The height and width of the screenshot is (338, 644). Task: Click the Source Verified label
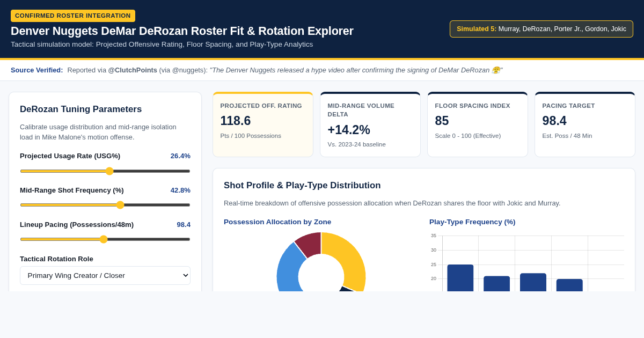(x=37, y=70)
